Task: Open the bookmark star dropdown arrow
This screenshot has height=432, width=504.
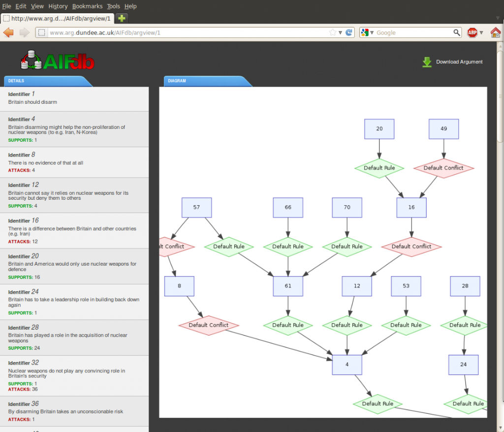Action: 339,32
